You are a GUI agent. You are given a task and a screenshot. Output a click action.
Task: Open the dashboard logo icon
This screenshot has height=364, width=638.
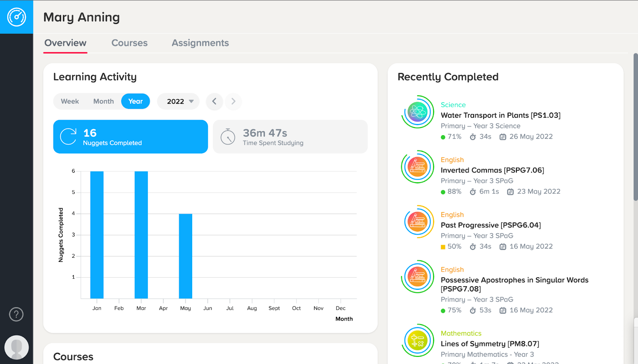tap(16, 17)
